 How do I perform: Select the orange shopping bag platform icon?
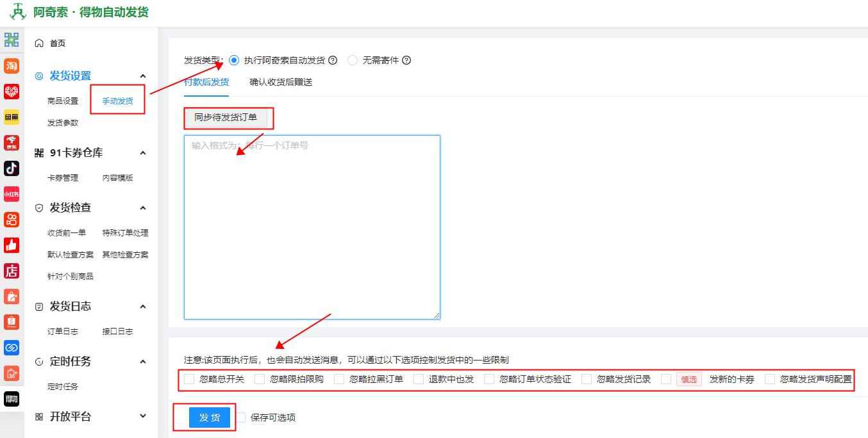pyautogui.click(x=12, y=296)
